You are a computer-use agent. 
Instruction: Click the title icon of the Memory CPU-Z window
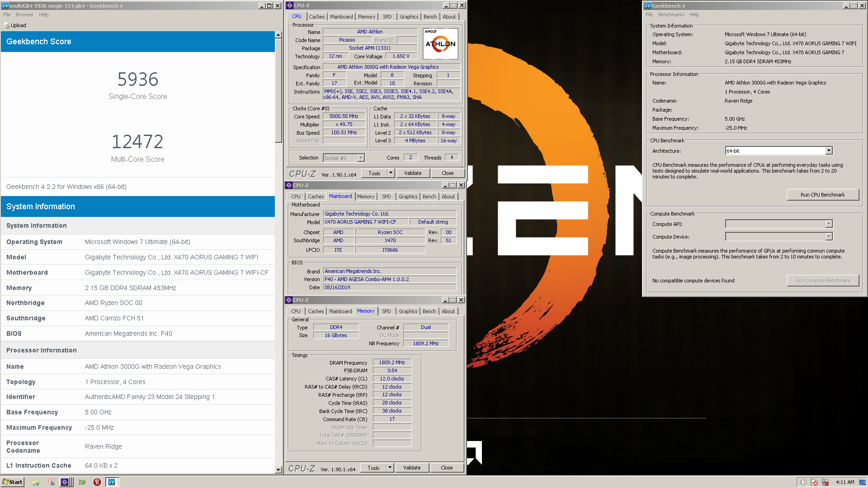tap(289, 300)
